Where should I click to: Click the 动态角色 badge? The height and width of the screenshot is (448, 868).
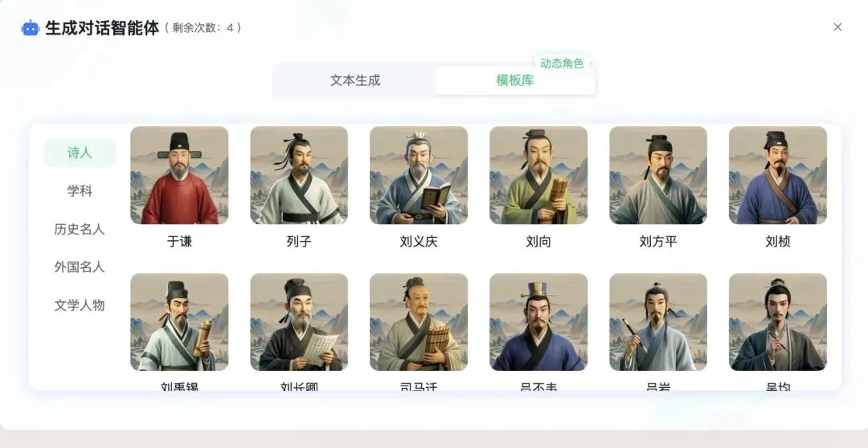pos(562,63)
